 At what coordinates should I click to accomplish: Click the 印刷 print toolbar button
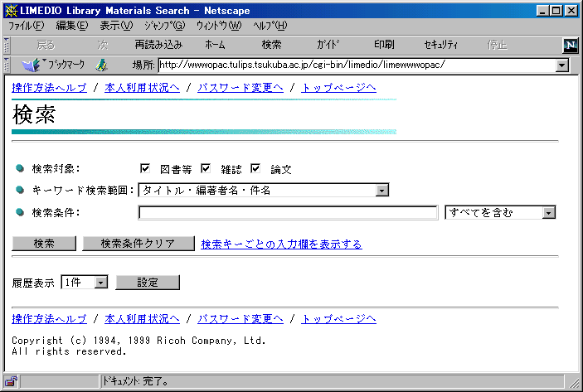coord(384,45)
